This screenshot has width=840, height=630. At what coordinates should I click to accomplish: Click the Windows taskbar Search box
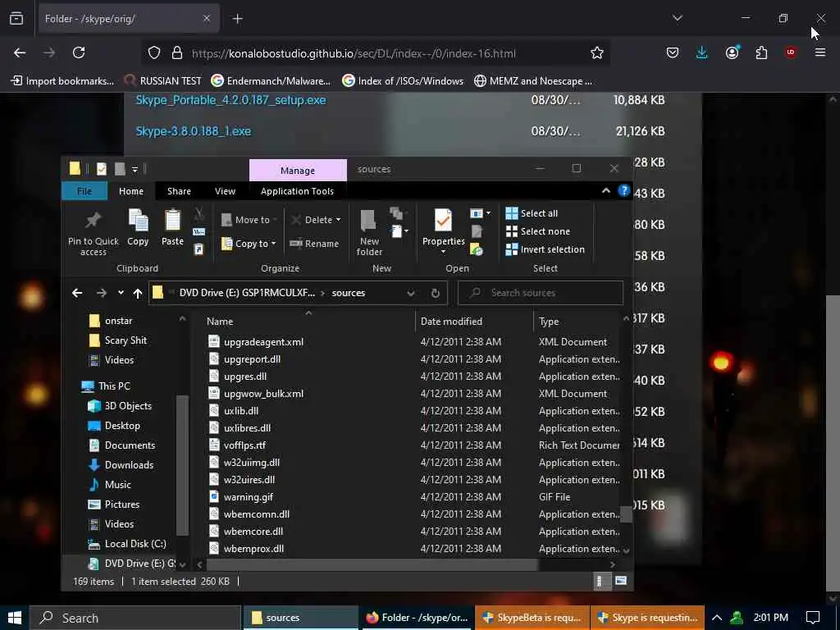pos(135,618)
